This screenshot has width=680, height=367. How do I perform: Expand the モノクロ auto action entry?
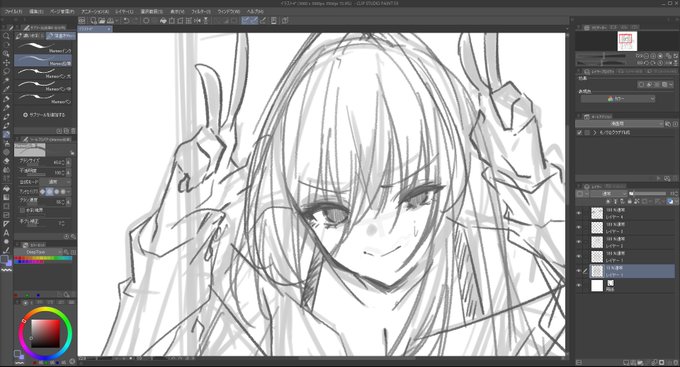pyautogui.click(x=595, y=133)
